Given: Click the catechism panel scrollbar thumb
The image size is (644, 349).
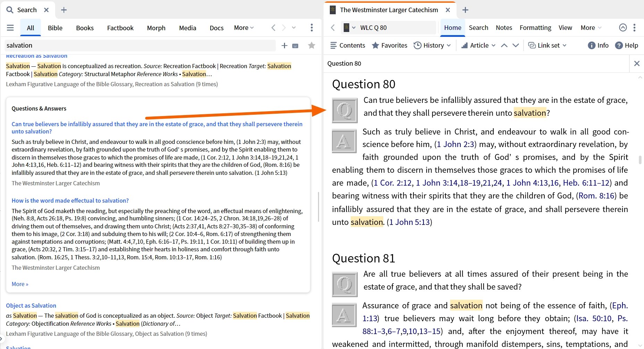Looking at the screenshot, I should 640,160.
